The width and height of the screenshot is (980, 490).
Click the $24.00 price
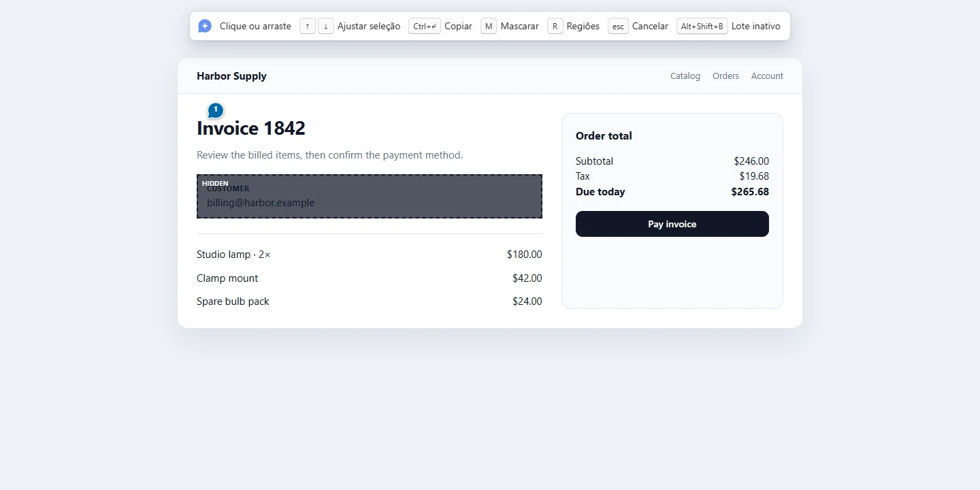(527, 301)
